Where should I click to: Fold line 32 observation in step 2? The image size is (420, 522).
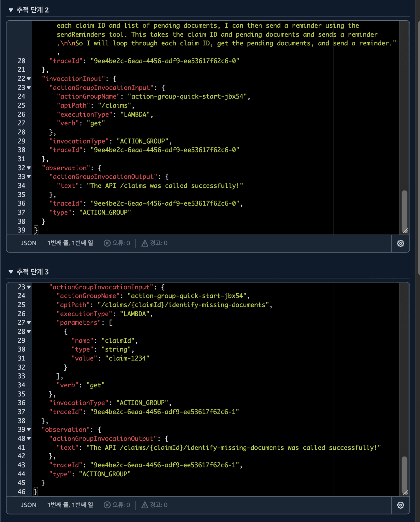(29, 168)
